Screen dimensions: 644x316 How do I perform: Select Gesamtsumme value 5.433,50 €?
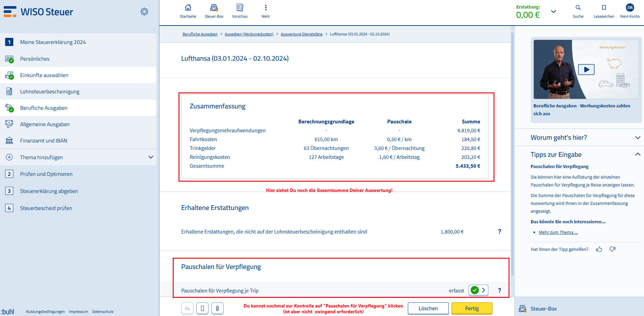point(468,166)
